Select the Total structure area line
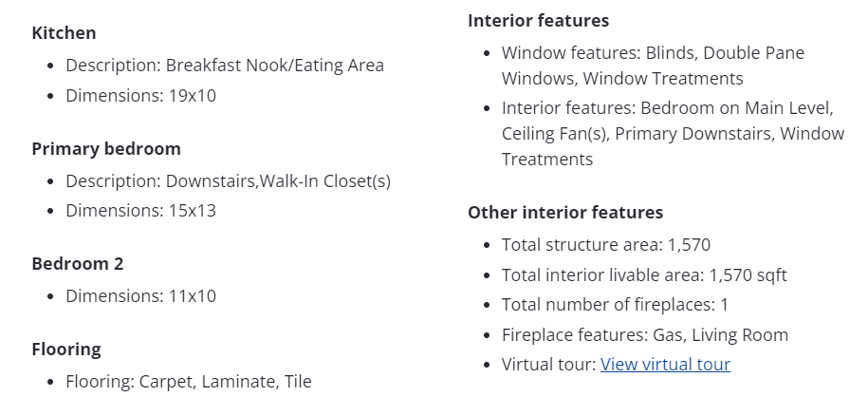 tap(605, 245)
